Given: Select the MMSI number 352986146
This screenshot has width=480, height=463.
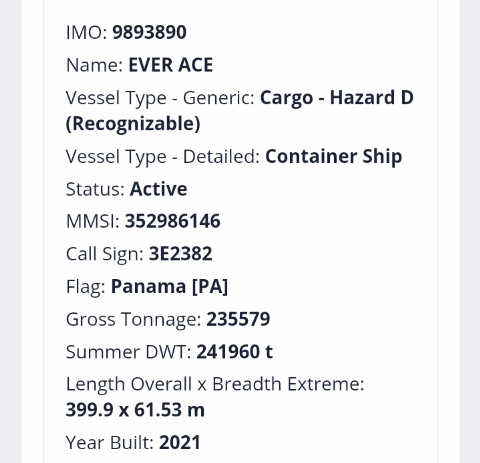Looking at the screenshot, I should (173, 221).
